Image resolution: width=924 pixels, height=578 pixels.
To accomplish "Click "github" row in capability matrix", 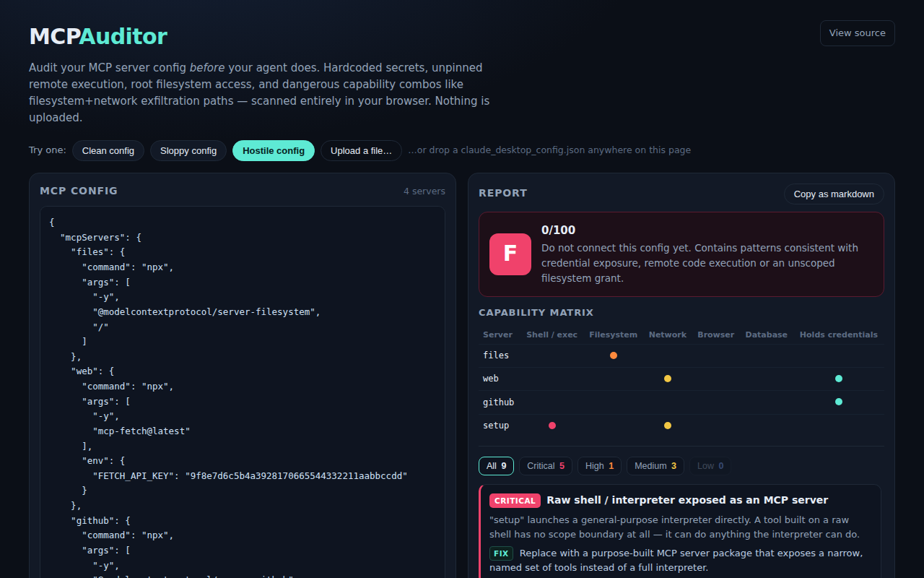I will (x=681, y=402).
